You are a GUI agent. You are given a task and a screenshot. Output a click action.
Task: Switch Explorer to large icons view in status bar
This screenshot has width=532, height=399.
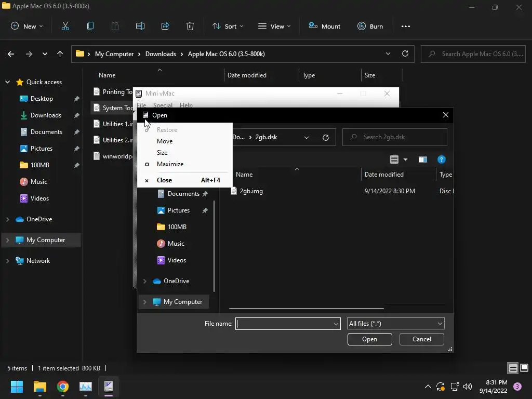click(524, 368)
